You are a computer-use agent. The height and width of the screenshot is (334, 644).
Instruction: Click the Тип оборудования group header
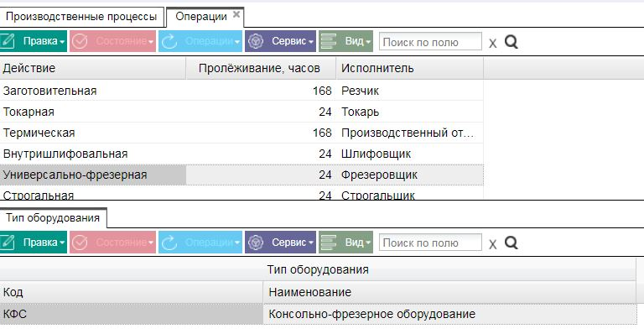[318, 269]
